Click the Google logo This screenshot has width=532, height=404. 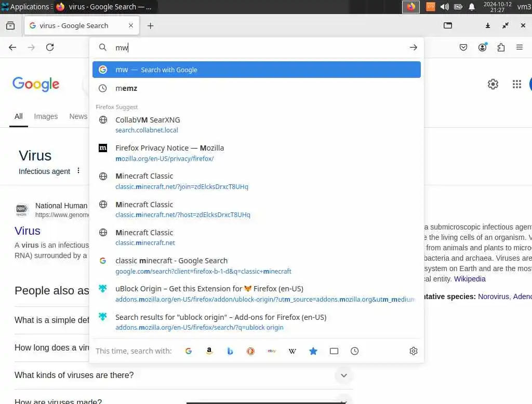[36, 84]
